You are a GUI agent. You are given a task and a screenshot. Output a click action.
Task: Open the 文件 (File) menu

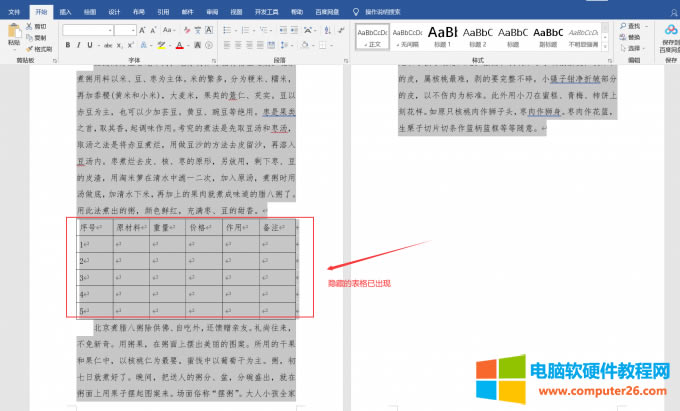coord(14,11)
